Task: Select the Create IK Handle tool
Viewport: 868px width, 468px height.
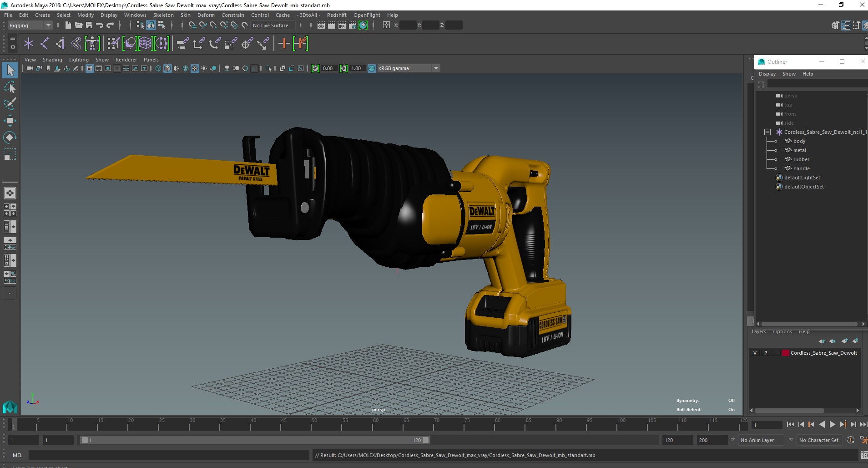Action: (61, 44)
